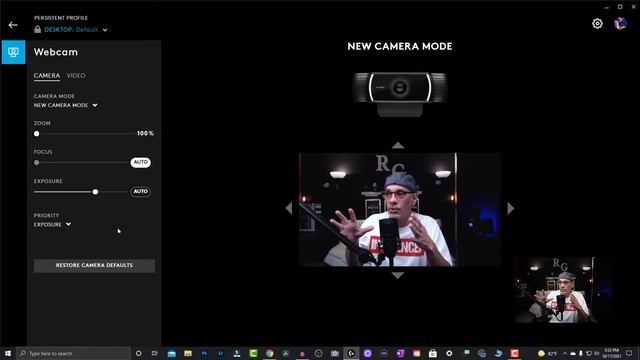Open Task View in the taskbar

(155, 353)
